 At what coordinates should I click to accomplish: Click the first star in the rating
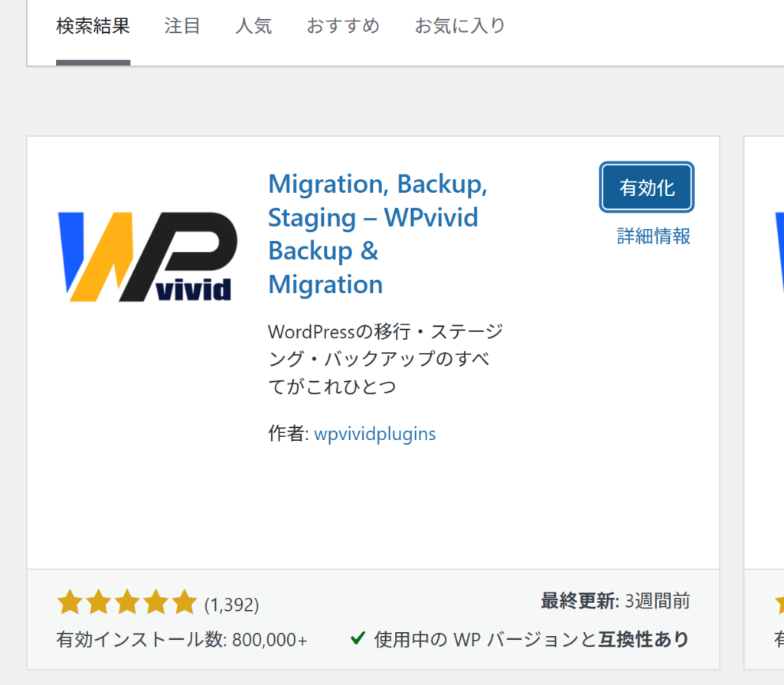70,603
